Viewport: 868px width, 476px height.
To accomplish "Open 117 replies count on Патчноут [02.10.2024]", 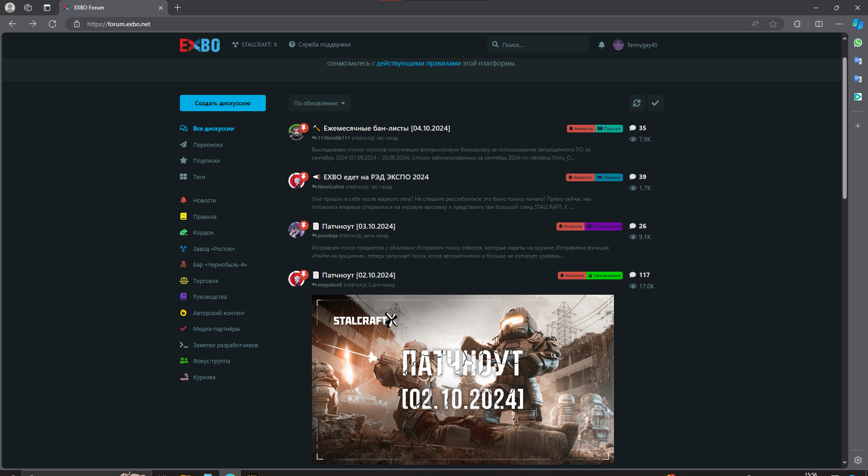I will click(640, 275).
